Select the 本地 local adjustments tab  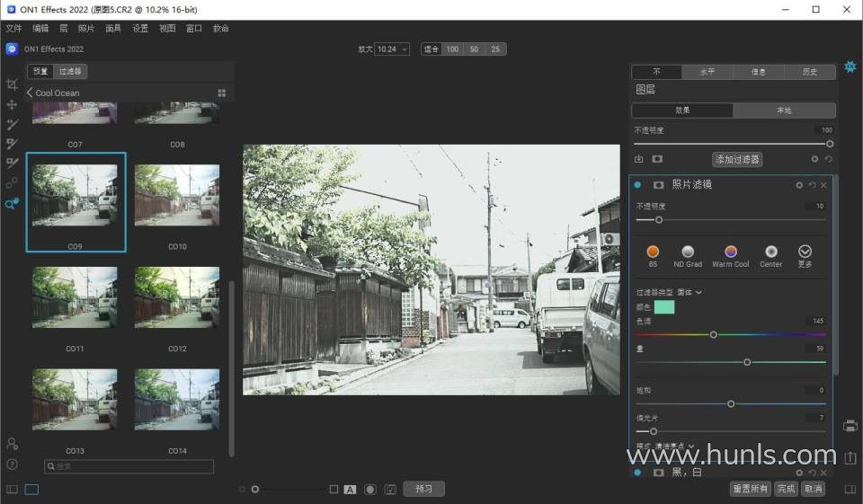784,110
